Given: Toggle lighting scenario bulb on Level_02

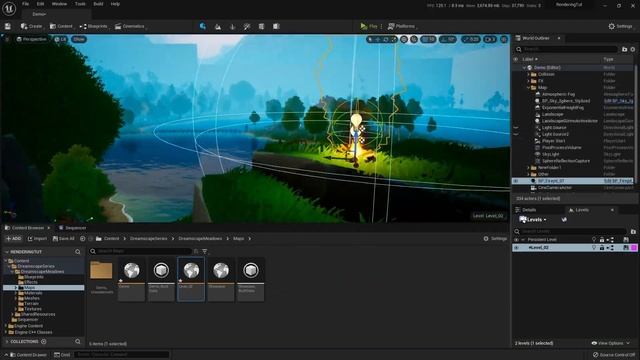Looking at the screenshot, I should click(594, 248).
